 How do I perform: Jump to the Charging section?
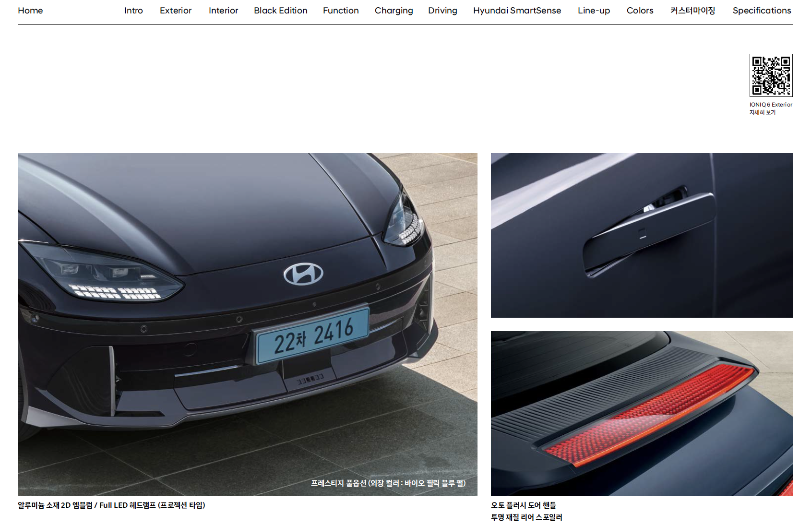pyautogui.click(x=394, y=11)
